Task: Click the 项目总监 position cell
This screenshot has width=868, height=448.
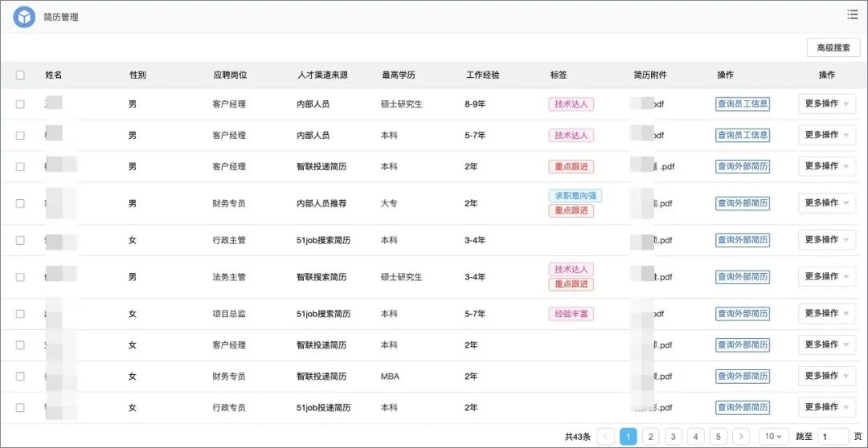Action: (x=229, y=314)
